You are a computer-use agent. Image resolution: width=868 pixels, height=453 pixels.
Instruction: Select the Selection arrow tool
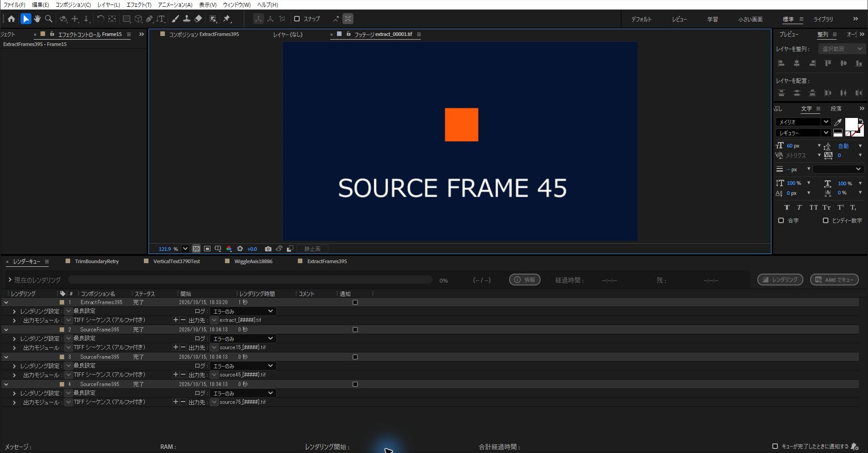[26, 19]
